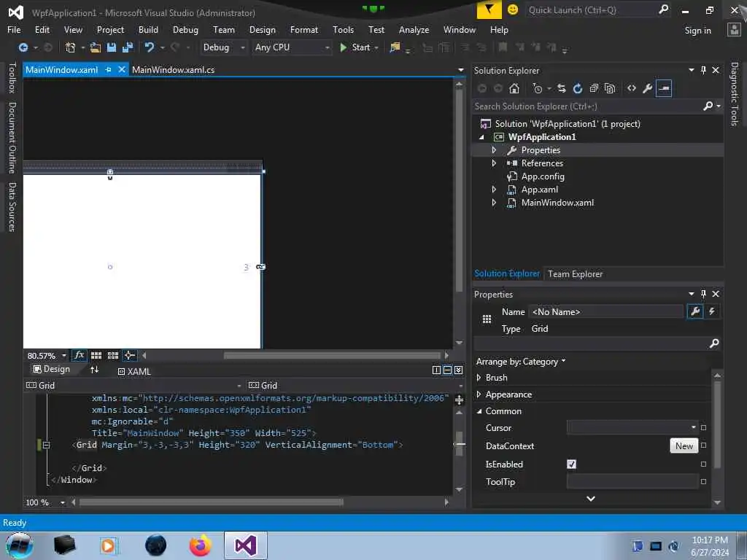This screenshot has height=560, width=747.
Task: Switch to vertical split view
Action: click(436, 370)
